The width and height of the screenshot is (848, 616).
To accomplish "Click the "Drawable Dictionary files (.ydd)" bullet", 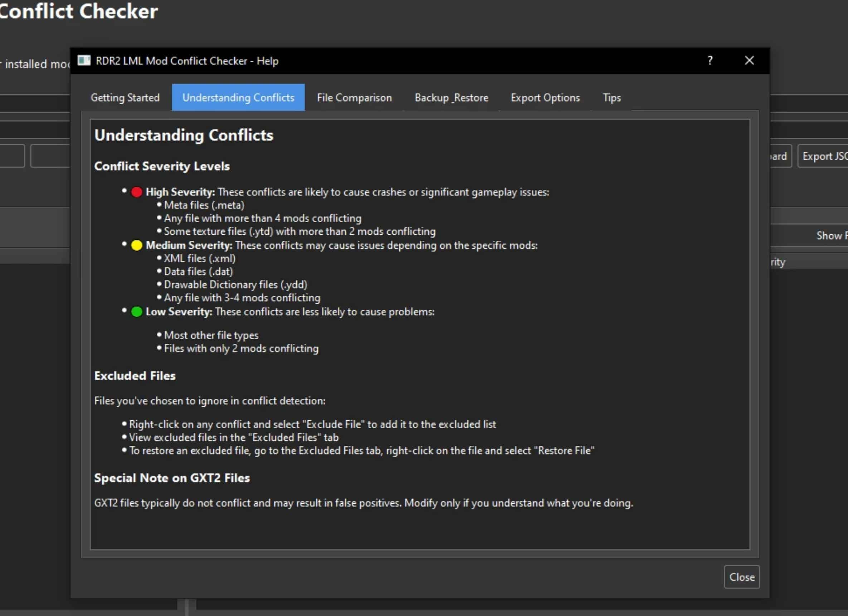I will point(235,284).
